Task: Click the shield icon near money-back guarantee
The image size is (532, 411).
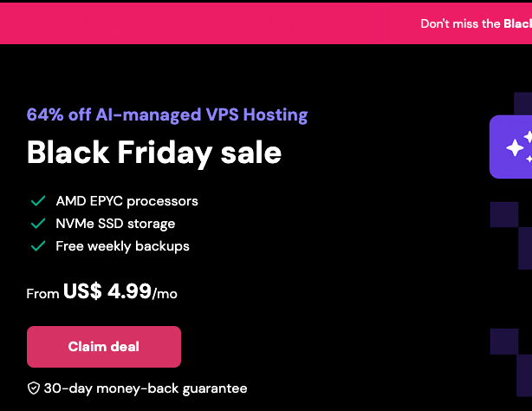Action: point(34,388)
